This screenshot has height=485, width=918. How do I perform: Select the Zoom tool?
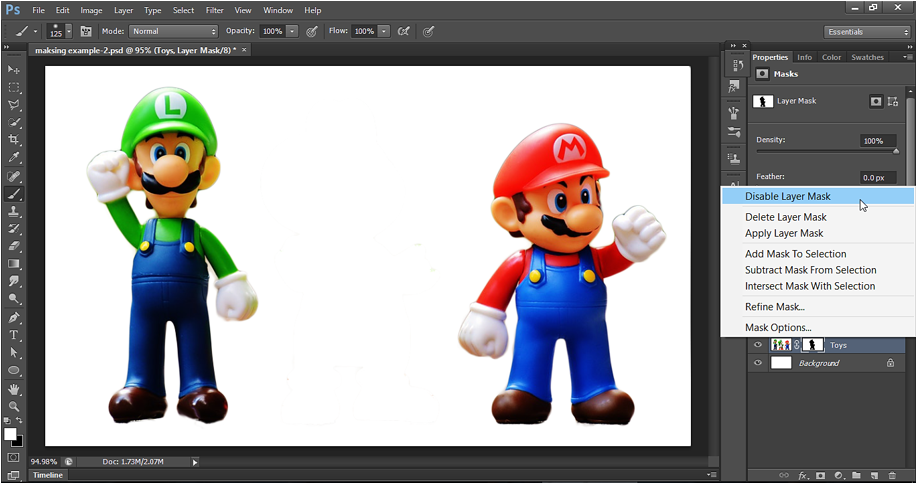13,407
